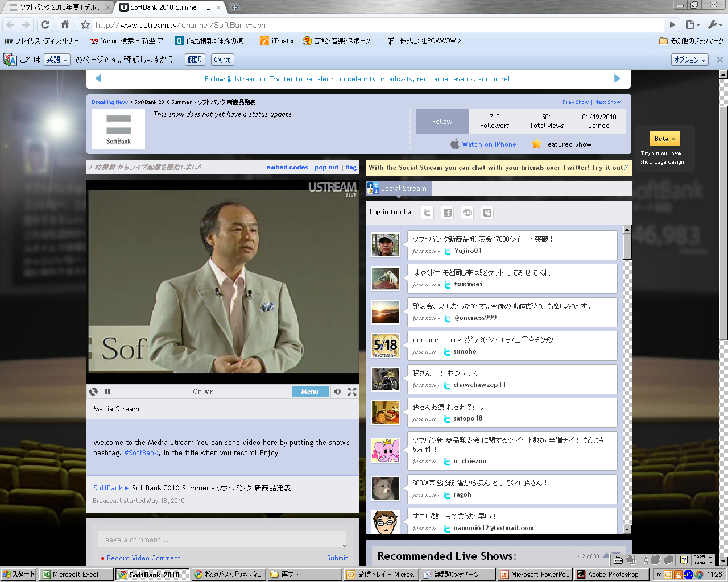The width and height of the screenshot is (728, 582).
Task: Open the 再プレ folder taskbar item
Action: click(x=304, y=575)
